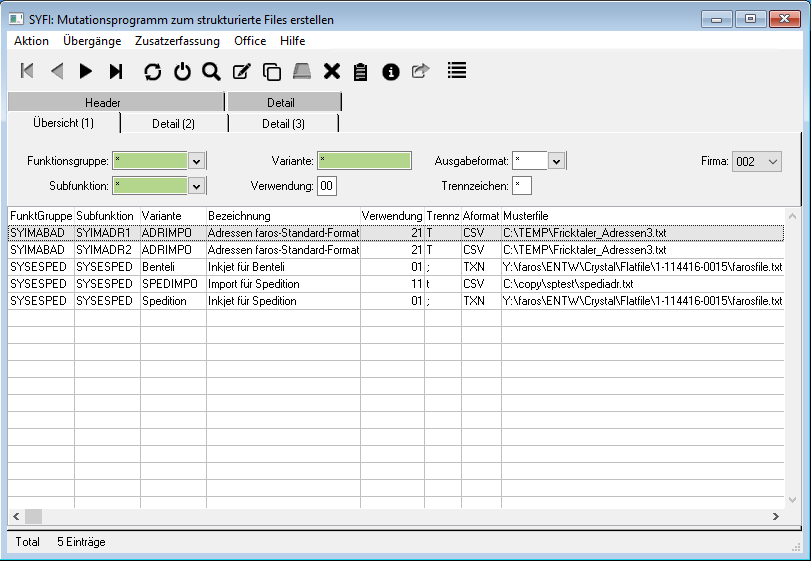This screenshot has height=561, width=811.
Task: Click the Variante input field
Action: 364,161
